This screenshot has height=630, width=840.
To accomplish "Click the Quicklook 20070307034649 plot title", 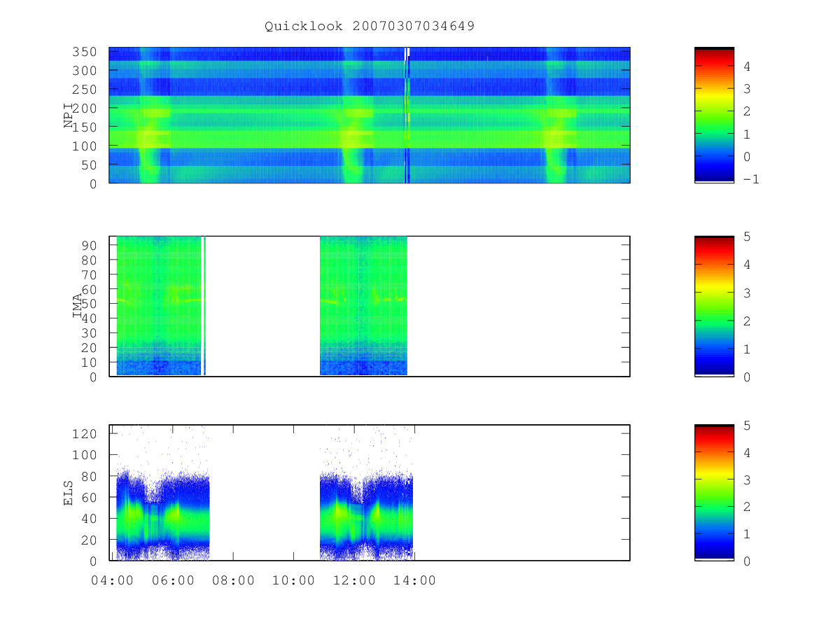I will tap(370, 27).
